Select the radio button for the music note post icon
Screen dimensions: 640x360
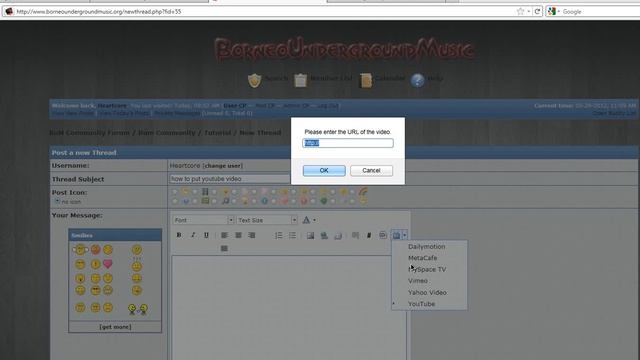click(214, 201)
